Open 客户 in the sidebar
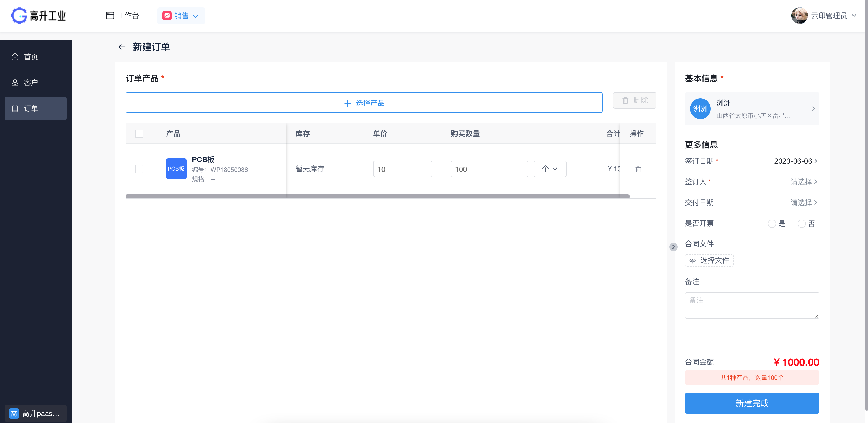Screen dimensions: 868x423 click(x=36, y=83)
